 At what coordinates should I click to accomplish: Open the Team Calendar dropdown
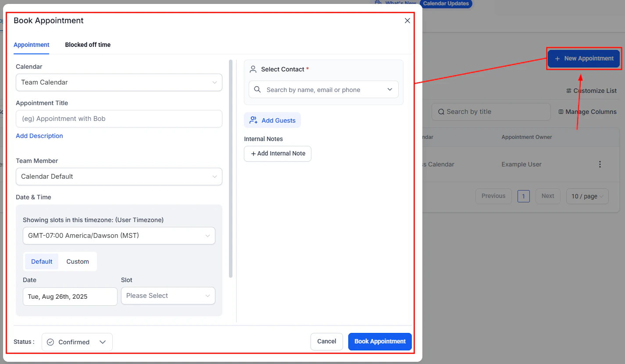pos(119,82)
